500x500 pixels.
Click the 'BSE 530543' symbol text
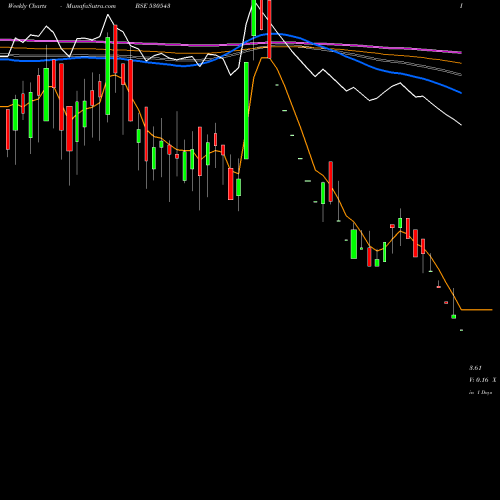pos(153,6)
